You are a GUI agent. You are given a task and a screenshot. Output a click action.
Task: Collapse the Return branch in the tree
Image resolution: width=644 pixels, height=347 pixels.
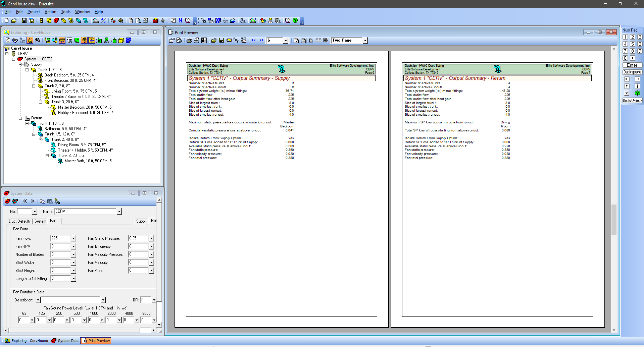pyautogui.click(x=20, y=118)
